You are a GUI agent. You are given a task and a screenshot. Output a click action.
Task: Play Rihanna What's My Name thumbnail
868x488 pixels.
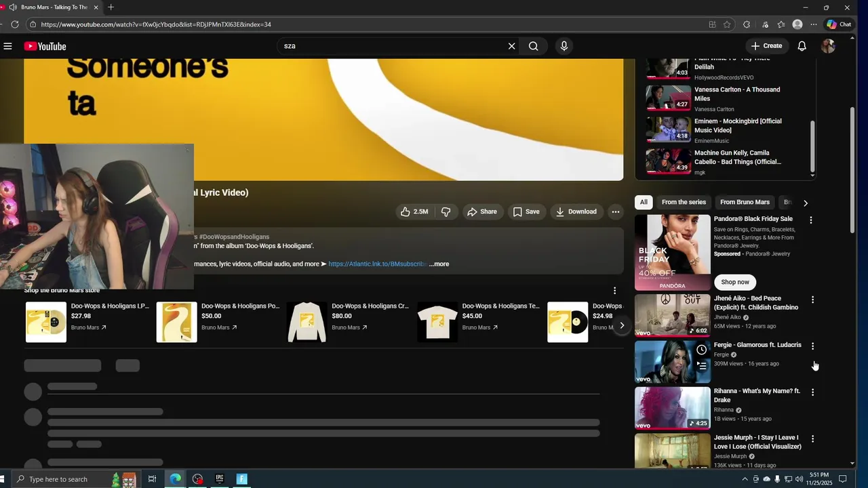(672, 408)
